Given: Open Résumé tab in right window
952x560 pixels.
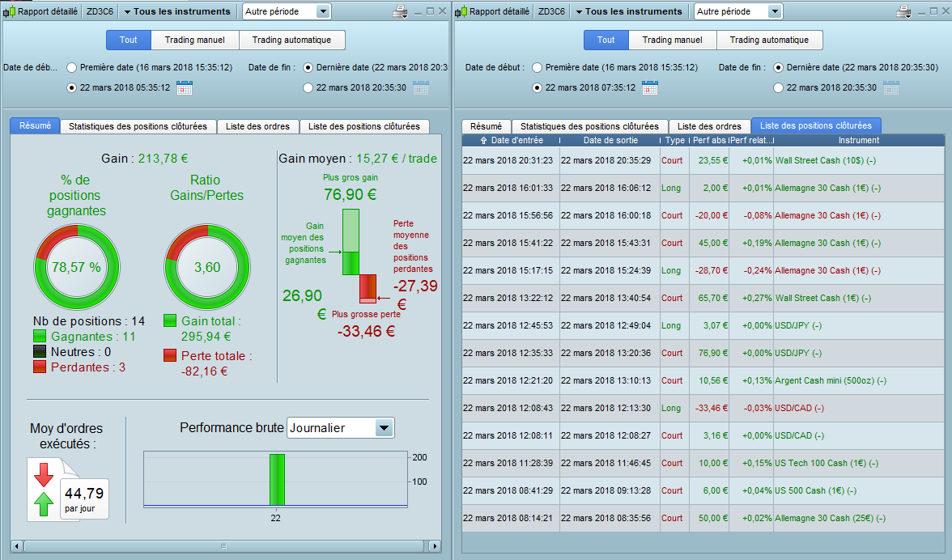Looking at the screenshot, I should coord(486,126).
